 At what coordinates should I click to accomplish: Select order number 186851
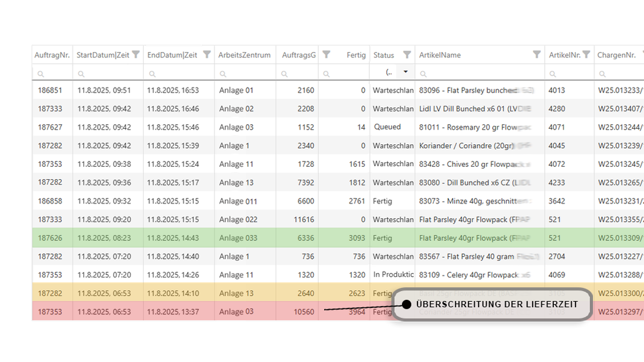(50, 90)
